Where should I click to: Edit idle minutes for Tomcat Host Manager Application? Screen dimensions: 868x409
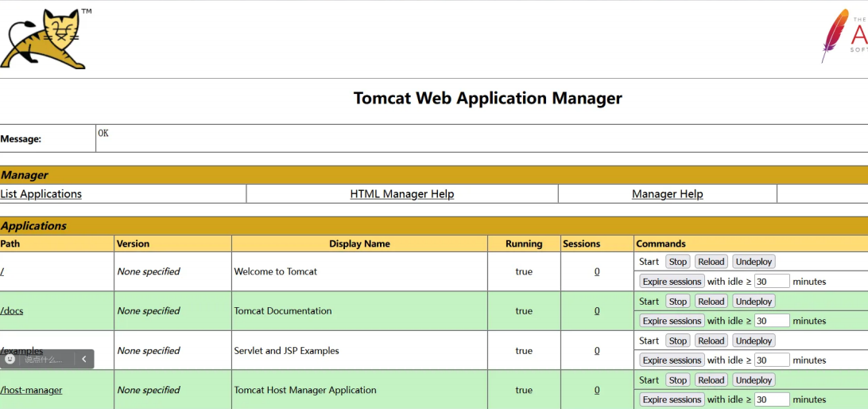(x=772, y=399)
